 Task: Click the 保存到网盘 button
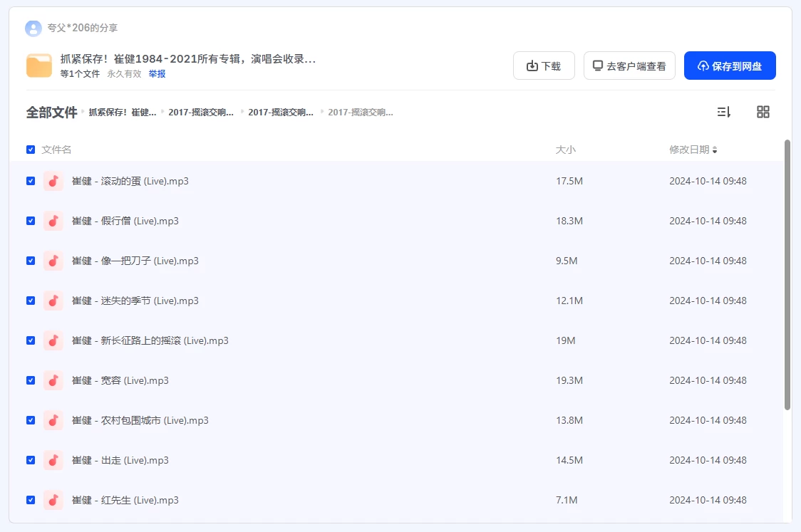coord(730,66)
